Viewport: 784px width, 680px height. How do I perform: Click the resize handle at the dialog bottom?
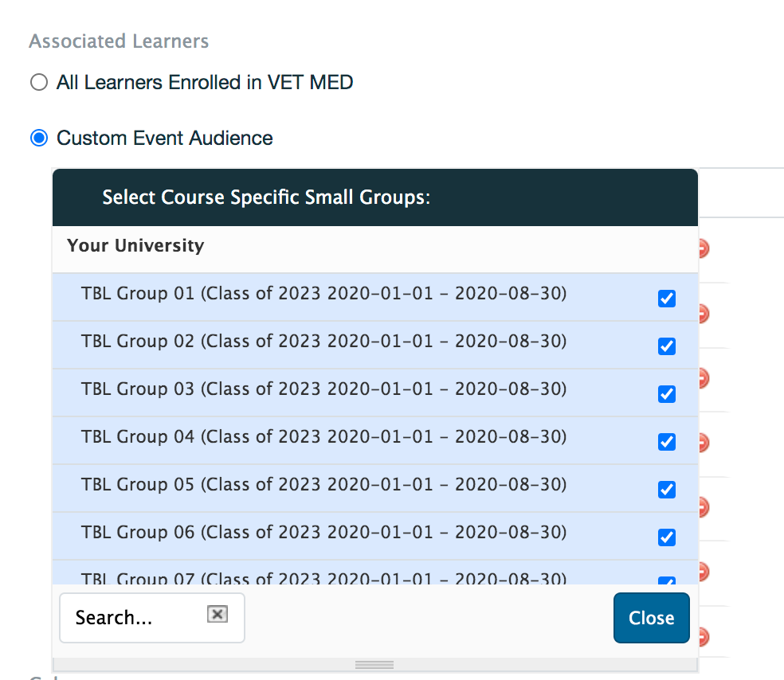click(x=374, y=664)
